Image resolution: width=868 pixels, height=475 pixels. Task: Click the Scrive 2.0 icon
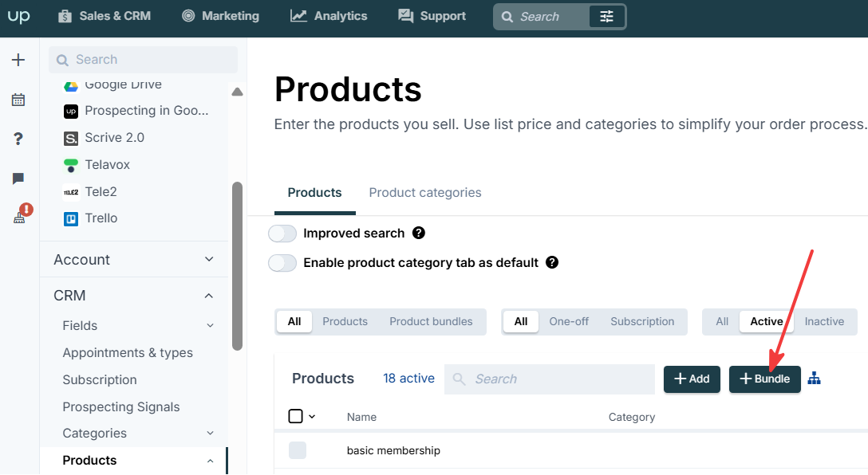71,138
